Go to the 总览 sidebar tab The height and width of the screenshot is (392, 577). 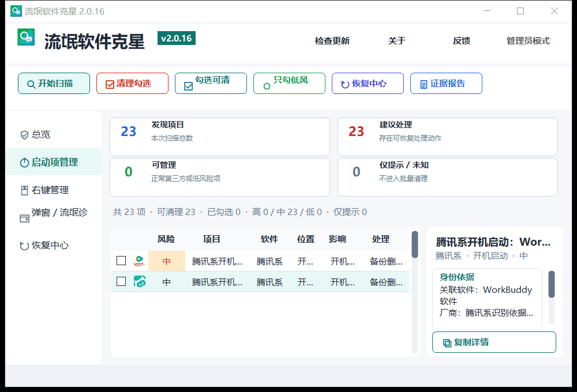click(54, 134)
